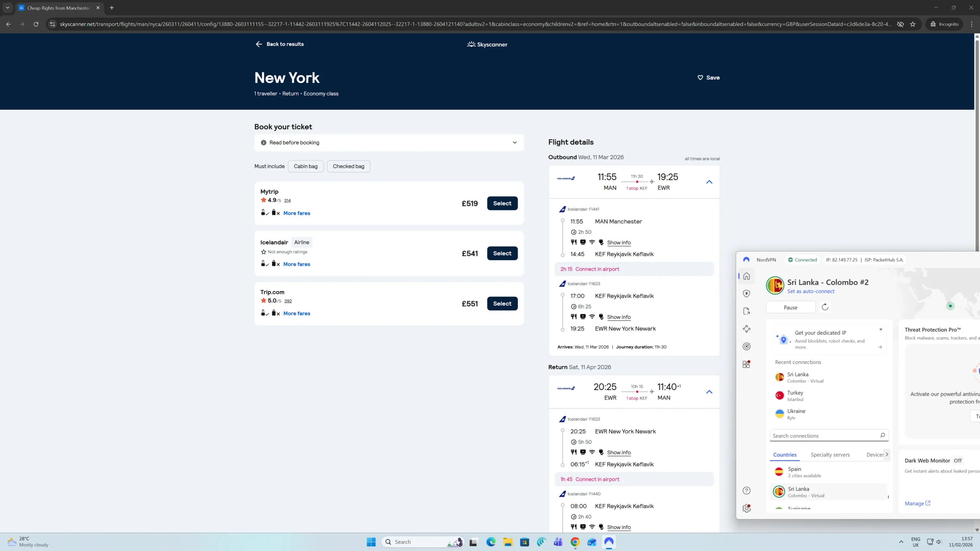Collapse the outbound flight details chevron
The height and width of the screenshot is (551, 980).
709,182
